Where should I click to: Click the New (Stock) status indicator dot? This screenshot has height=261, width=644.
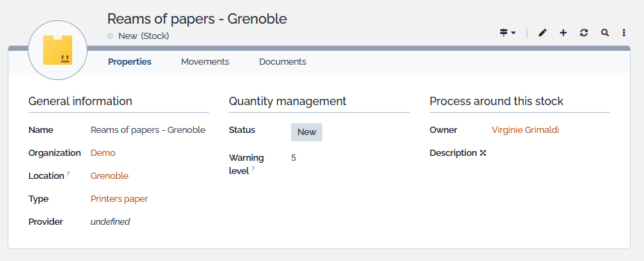(x=110, y=35)
